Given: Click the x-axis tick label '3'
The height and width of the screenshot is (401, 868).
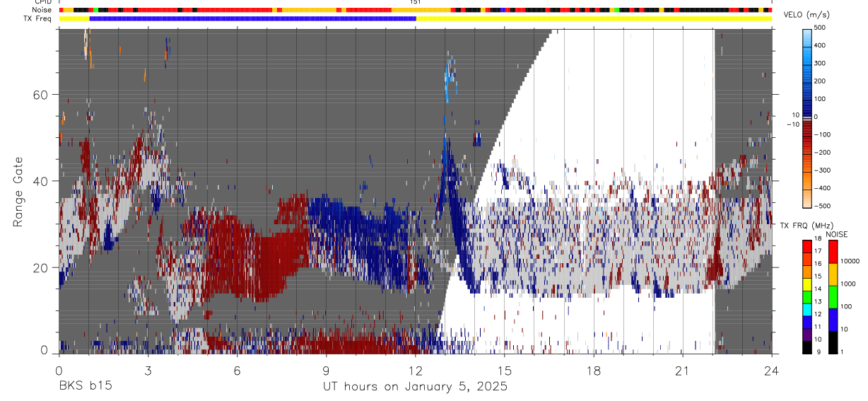Looking at the screenshot, I should tap(148, 371).
